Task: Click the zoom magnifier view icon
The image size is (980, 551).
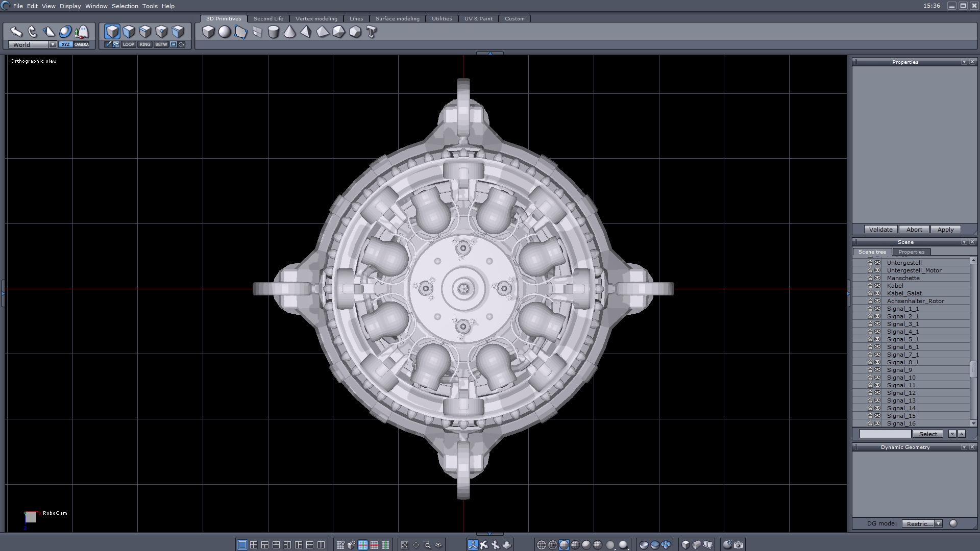Action: (x=427, y=545)
